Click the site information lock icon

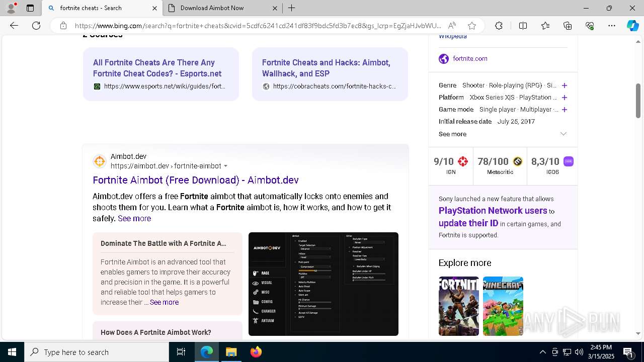coord(63,26)
